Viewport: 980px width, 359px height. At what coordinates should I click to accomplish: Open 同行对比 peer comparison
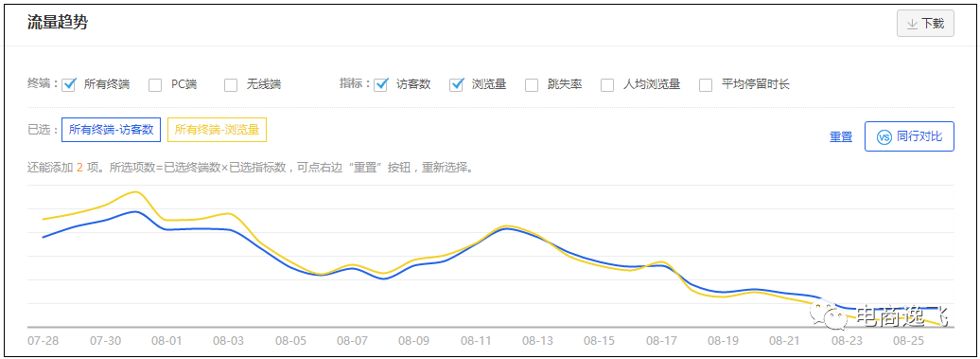coord(909,136)
